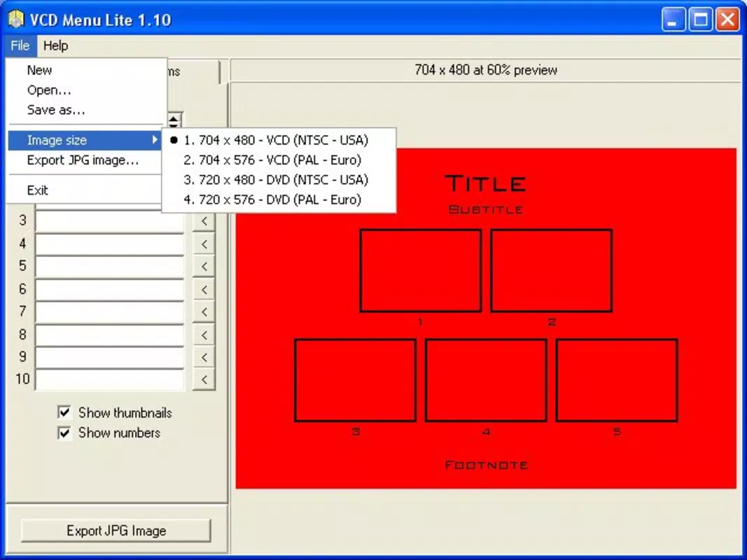Click thumbnail frame 1 in the preview
Viewport: 747px width, 560px height.
(421, 270)
